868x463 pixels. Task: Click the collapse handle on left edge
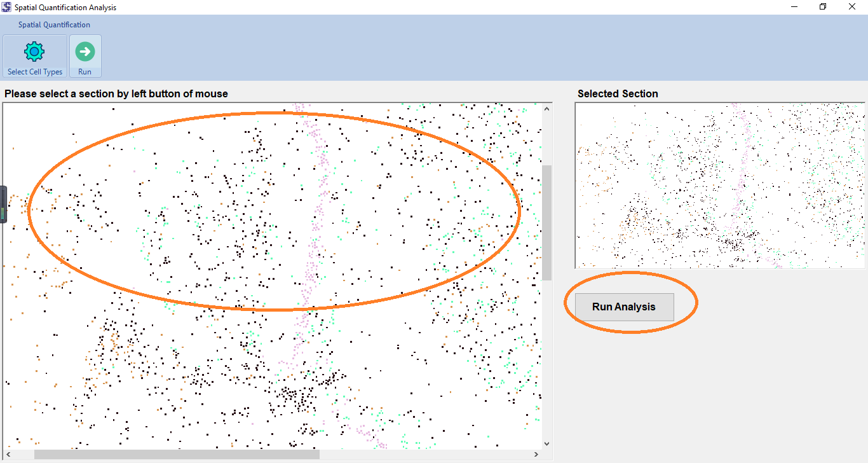coord(3,204)
